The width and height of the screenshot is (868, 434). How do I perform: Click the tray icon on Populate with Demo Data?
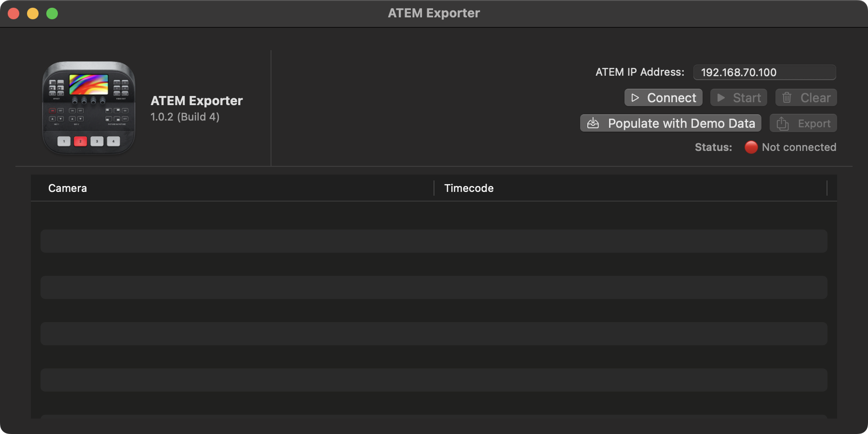[593, 123]
